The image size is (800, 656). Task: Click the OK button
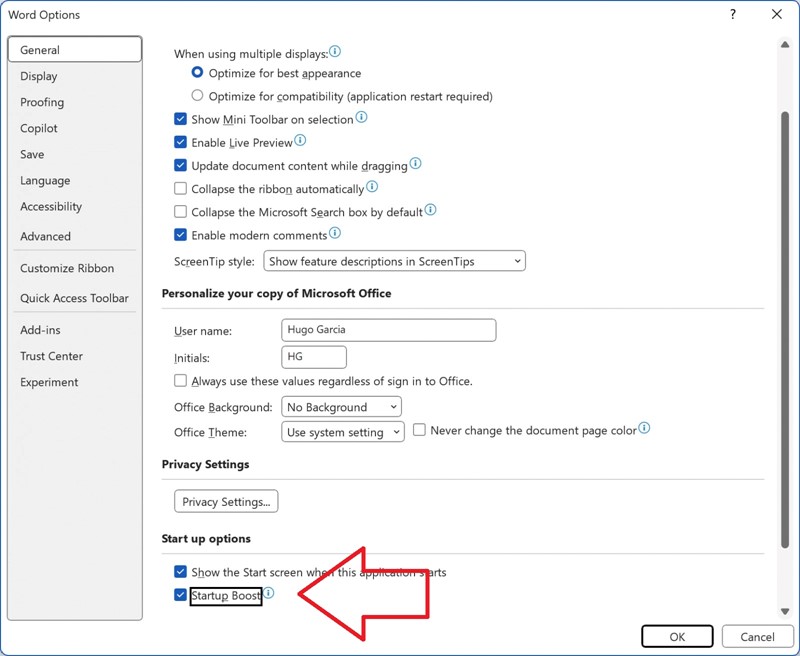pyautogui.click(x=677, y=636)
